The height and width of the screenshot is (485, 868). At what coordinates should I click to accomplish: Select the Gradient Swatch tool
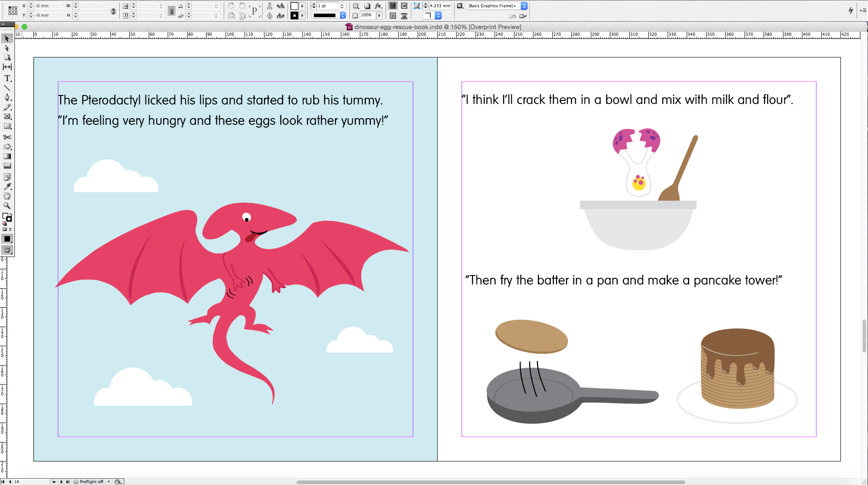click(x=7, y=156)
